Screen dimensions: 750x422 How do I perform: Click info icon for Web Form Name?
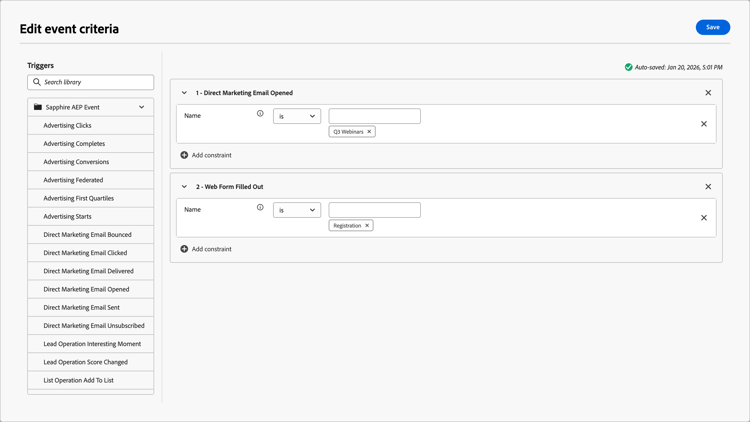tap(260, 208)
